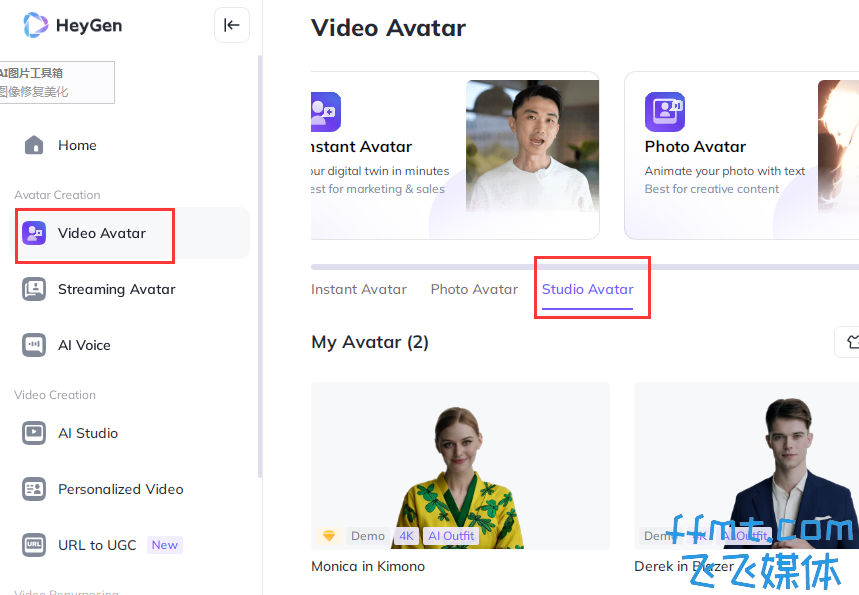This screenshot has width=859, height=595.
Task: Click the "Video Avatar" page heading
Action: pyautogui.click(x=388, y=28)
